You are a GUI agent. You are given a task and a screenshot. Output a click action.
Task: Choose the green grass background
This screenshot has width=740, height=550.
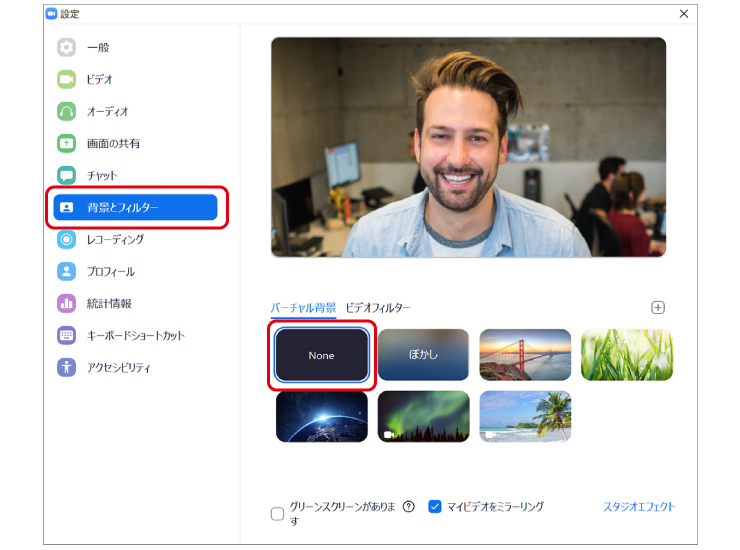pos(627,355)
